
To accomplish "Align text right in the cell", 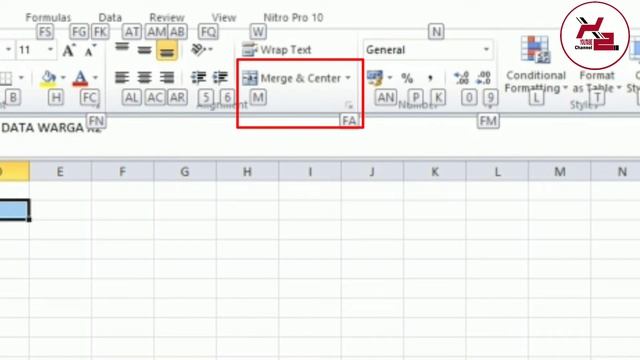I will [167, 78].
